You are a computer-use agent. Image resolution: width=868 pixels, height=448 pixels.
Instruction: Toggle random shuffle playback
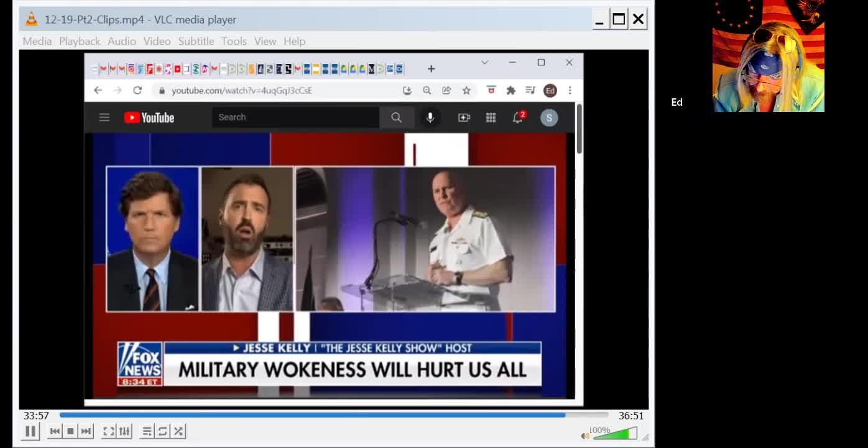tap(178, 431)
